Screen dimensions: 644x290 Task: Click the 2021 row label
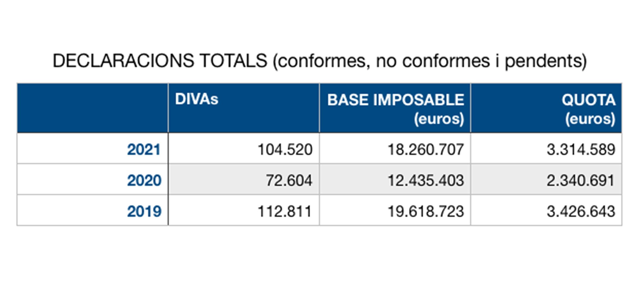(144, 150)
